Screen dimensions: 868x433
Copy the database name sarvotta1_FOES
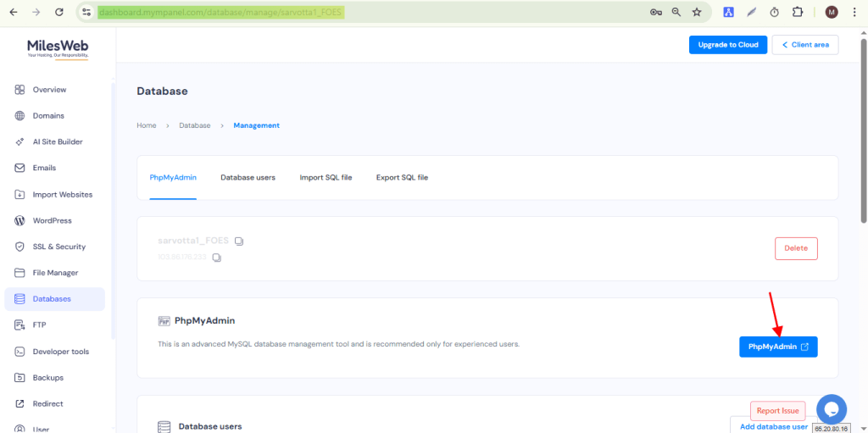click(x=239, y=241)
